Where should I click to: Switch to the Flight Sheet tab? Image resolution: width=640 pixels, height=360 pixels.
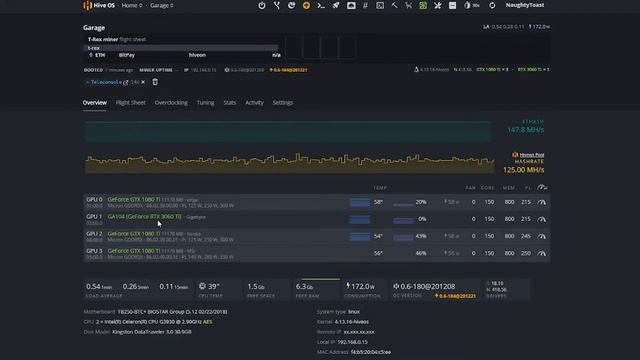131,102
